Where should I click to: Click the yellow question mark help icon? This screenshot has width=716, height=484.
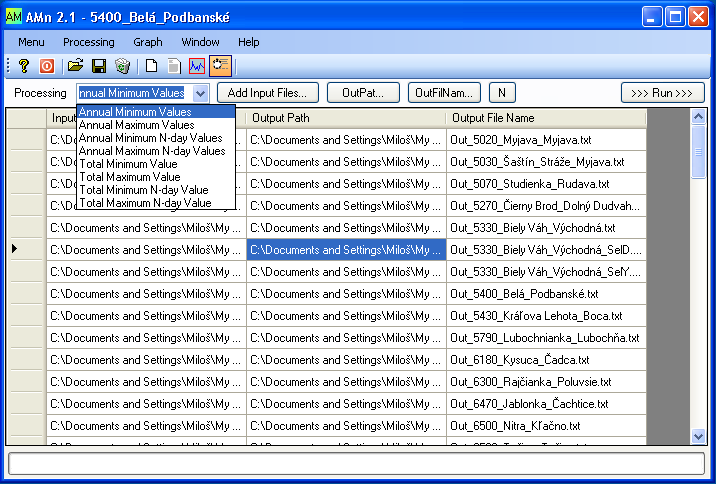coord(24,66)
